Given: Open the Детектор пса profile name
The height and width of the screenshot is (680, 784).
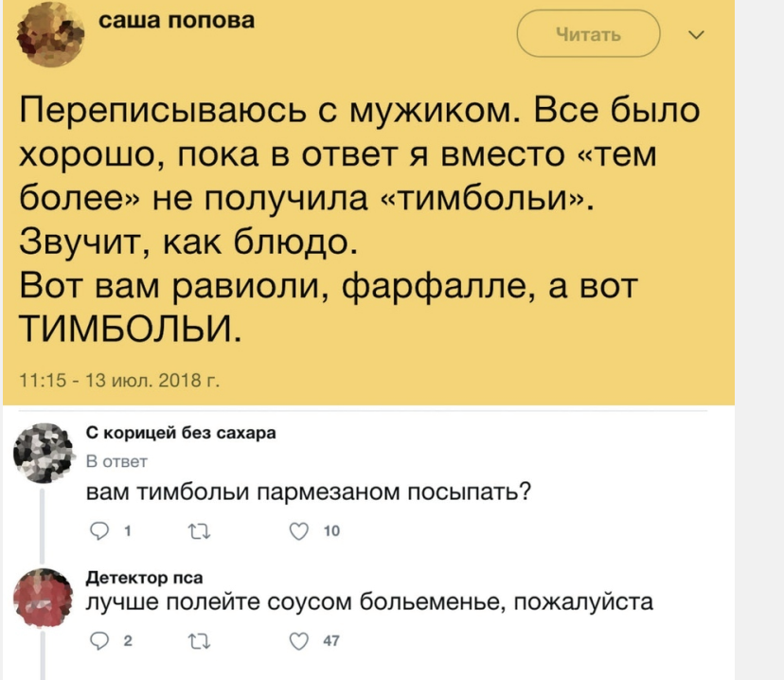Looking at the screenshot, I should click(144, 576).
